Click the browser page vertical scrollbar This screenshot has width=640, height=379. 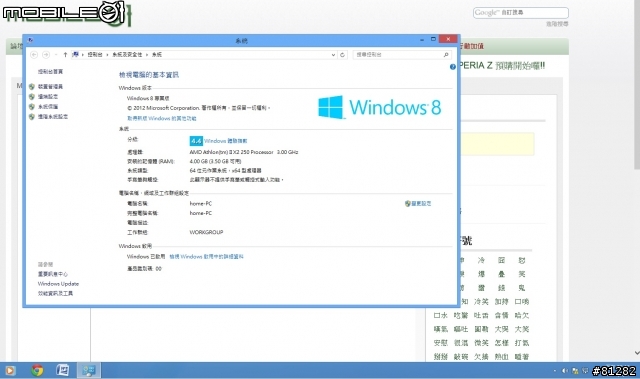click(637, 84)
